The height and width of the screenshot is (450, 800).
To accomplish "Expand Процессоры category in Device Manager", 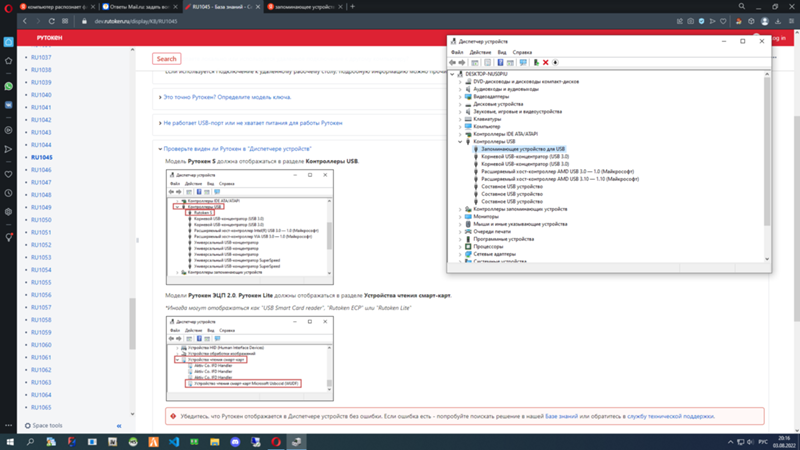I will point(460,246).
